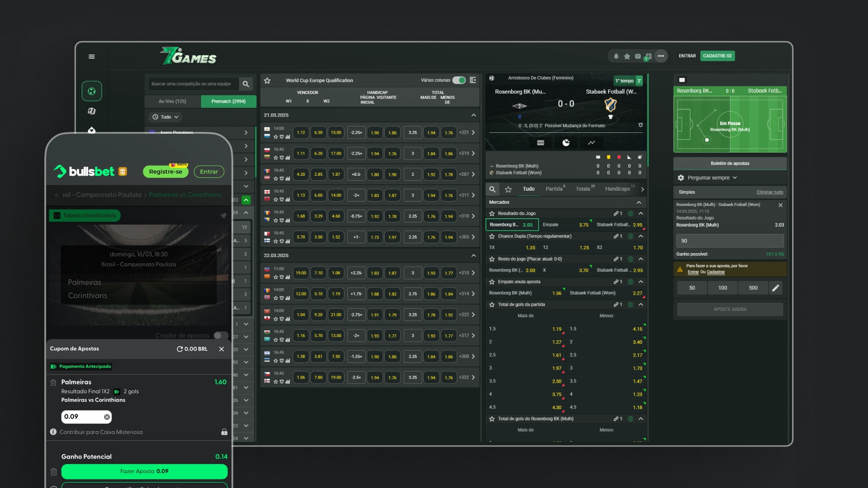Search markets with magnifier icon
The width and height of the screenshot is (868, 488).
tap(492, 189)
